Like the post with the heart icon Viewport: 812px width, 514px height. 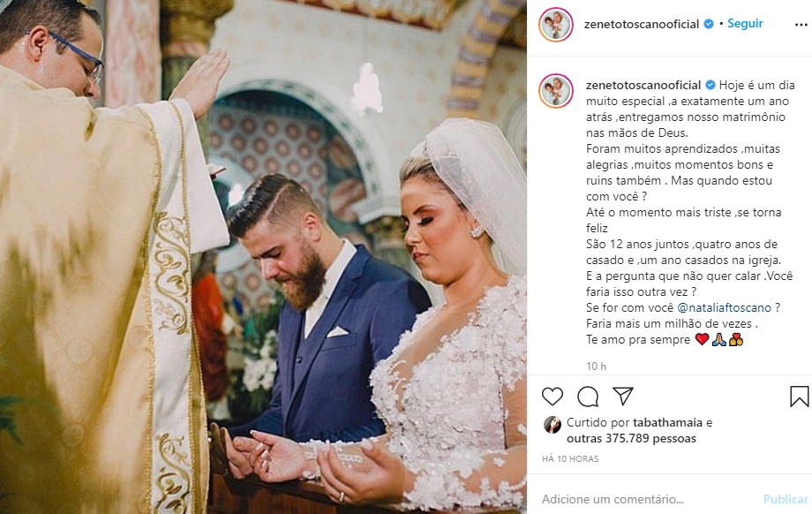(552, 397)
